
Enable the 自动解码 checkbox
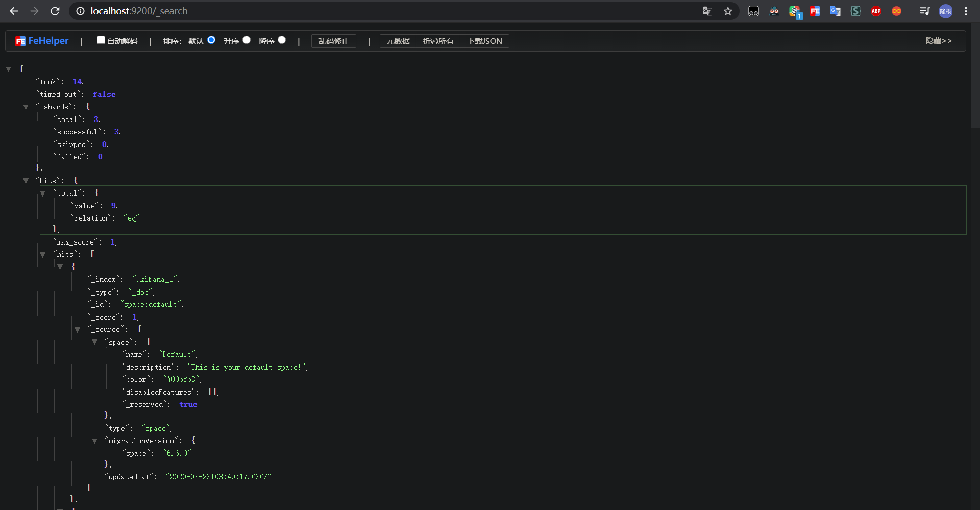tap(101, 40)
